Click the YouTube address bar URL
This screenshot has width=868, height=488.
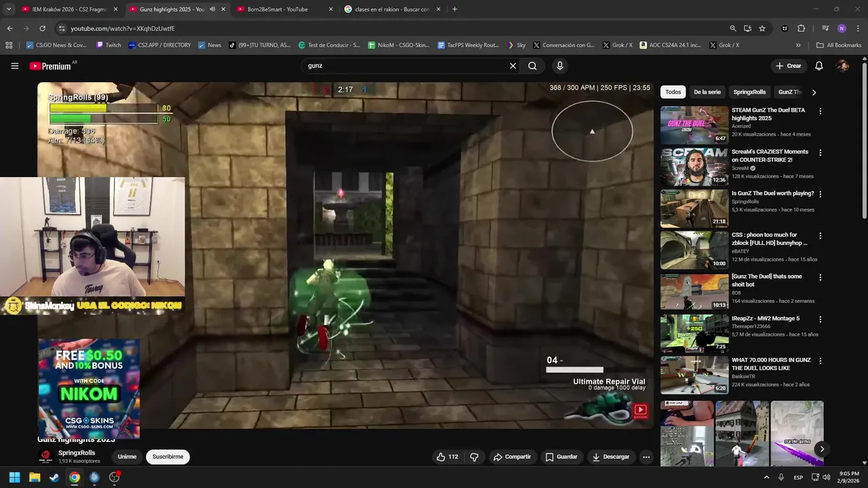click(x=123, y=28)
